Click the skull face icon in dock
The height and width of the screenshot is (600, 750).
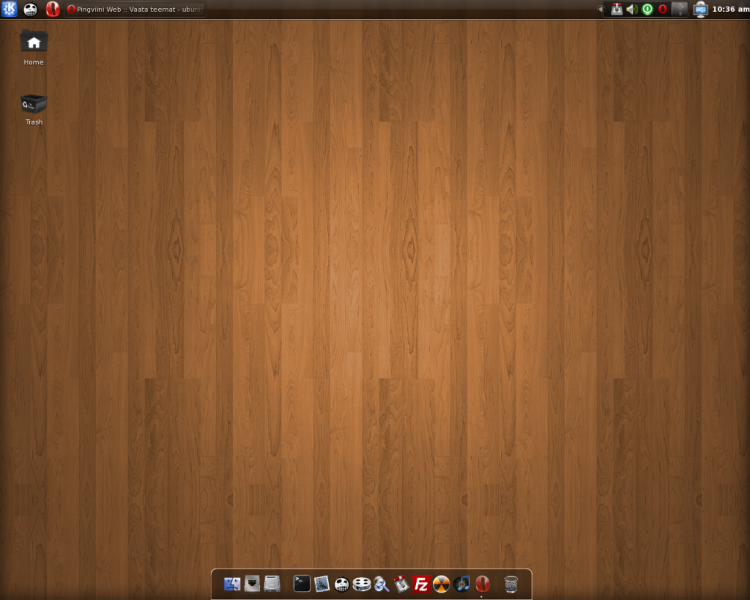[x=342, y=584]
